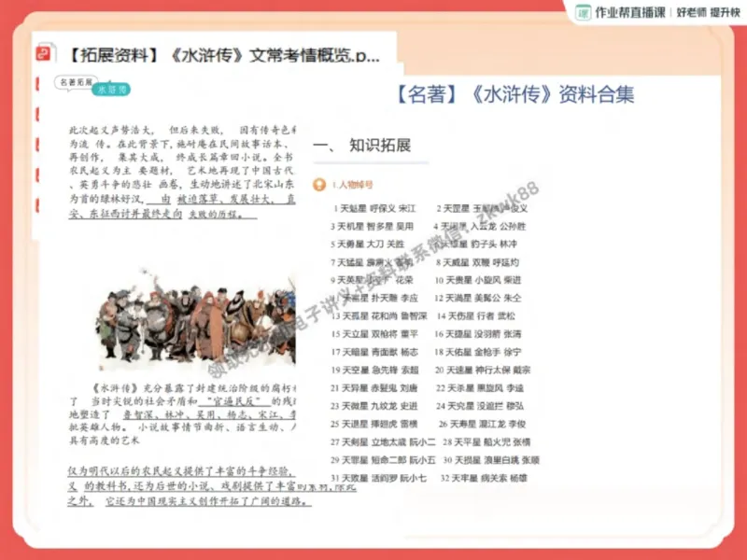Click the 一、知识拓展 section heading
747x560 pixels.
pyautogui.click(x=362, y=146)
